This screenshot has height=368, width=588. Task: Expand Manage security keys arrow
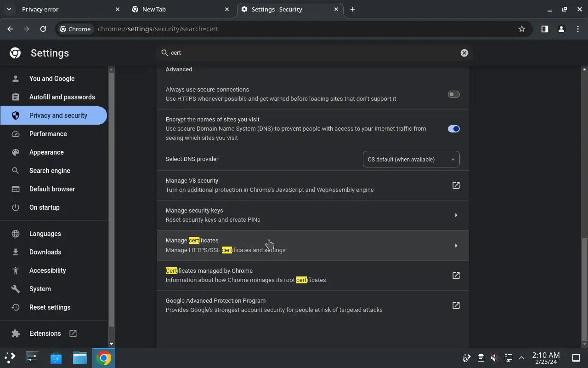456,215
